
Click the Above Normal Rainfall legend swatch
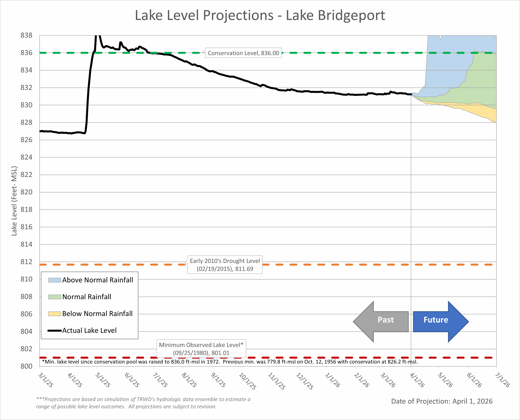tap(54, 280)
